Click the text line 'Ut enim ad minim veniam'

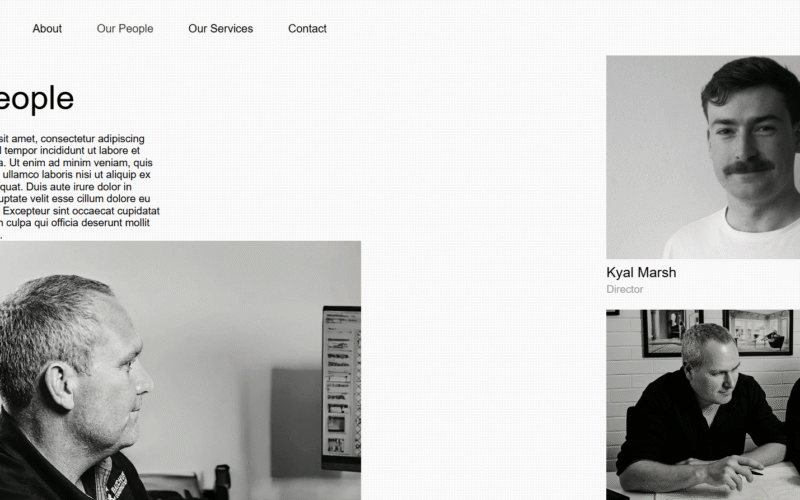click(x=77, y=163)
